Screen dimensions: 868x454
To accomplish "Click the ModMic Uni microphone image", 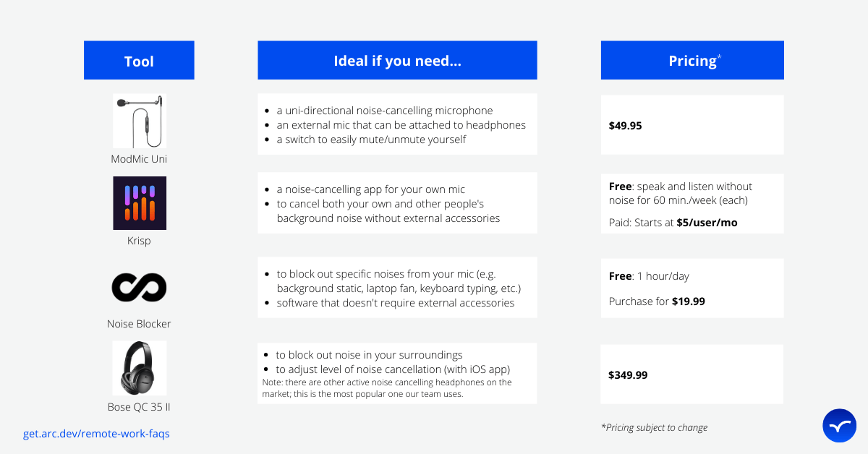I will [x=140, y=121].
